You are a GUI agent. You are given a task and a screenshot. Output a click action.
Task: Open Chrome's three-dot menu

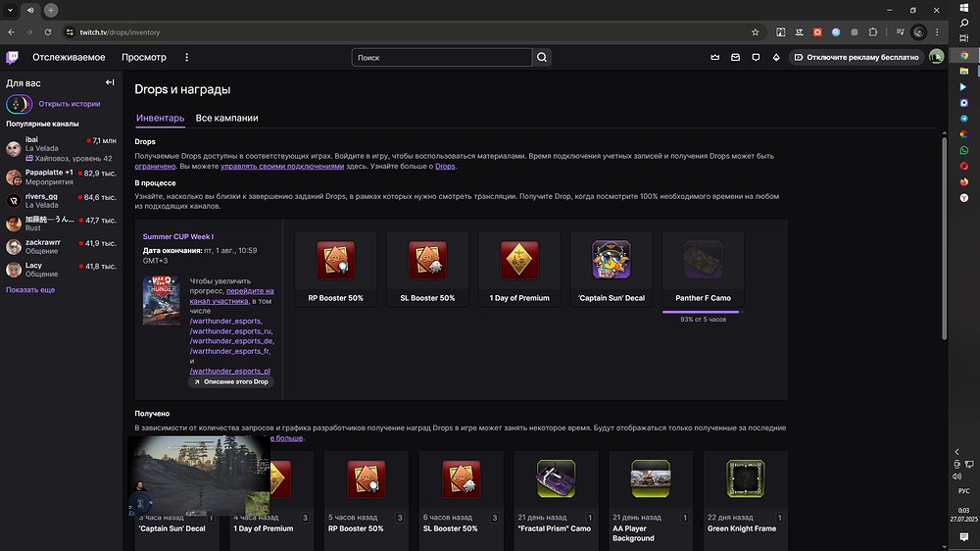937,32
